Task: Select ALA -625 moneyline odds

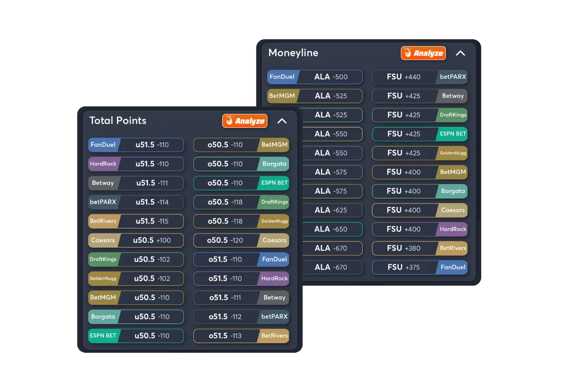Action: click(x=332, y=210)
